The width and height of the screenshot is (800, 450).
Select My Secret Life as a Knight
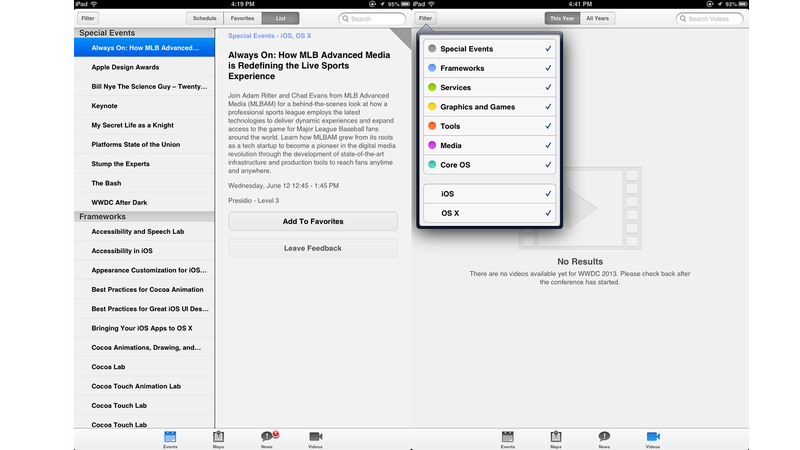pos(144,126)
